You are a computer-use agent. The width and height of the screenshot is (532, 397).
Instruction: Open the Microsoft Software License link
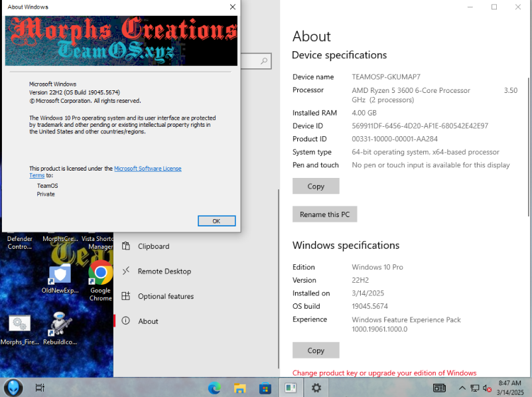click(x=147, y=169)
